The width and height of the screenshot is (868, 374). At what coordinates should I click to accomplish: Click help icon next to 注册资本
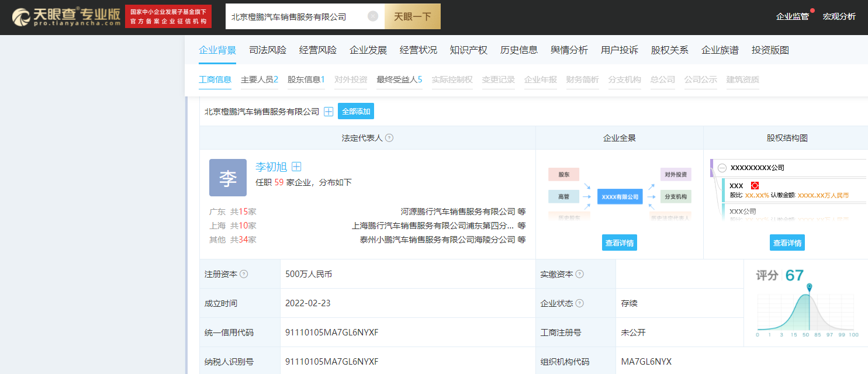[244, 274]
